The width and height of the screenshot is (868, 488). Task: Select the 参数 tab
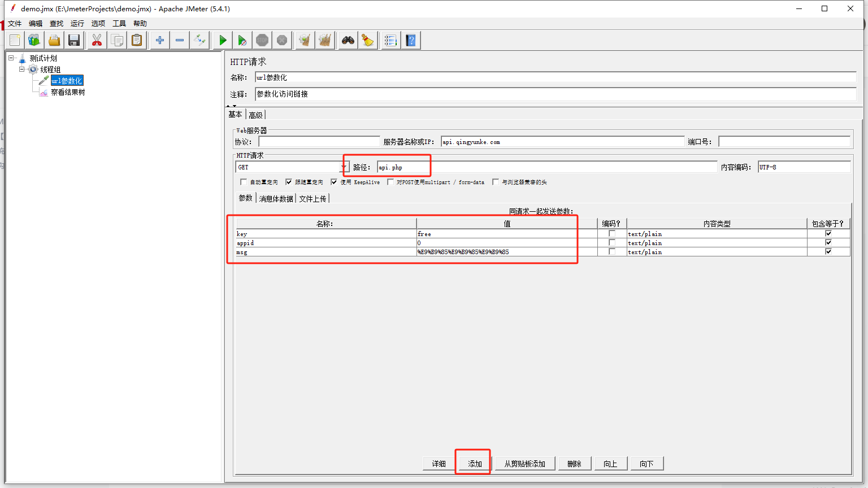coord(246,198)
